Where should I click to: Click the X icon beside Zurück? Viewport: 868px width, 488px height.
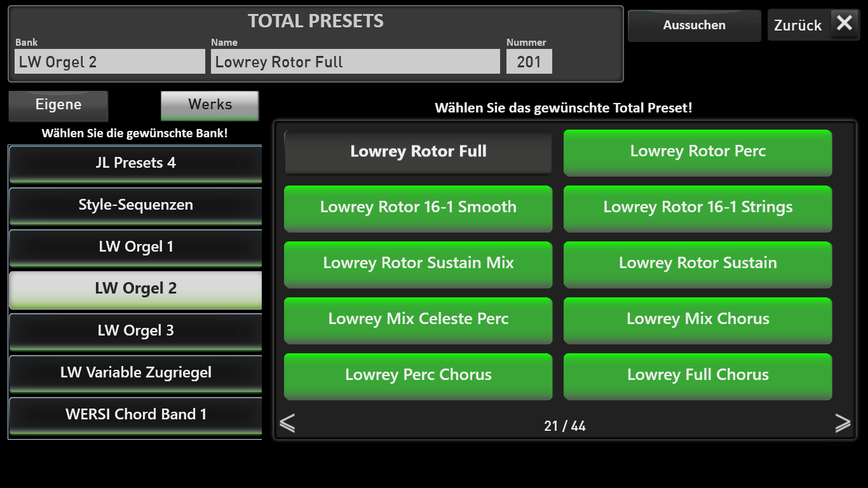pyautogui.click(x=844, y=24)
